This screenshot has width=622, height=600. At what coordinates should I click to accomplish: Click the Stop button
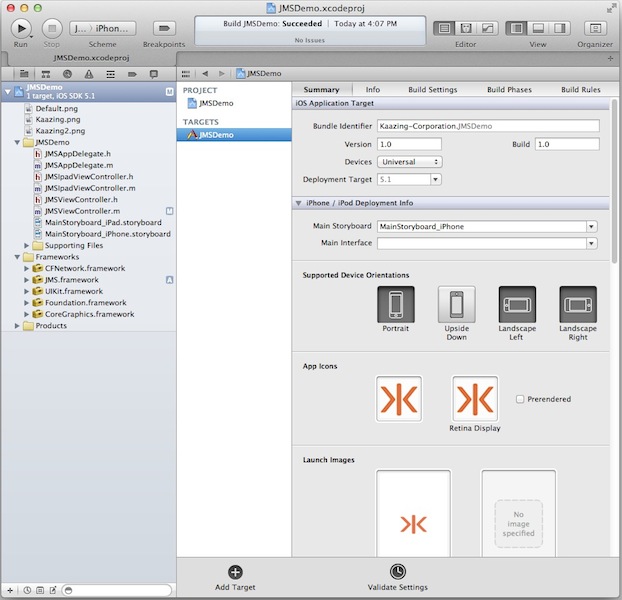pyautogui.click(x=52, y=29)
